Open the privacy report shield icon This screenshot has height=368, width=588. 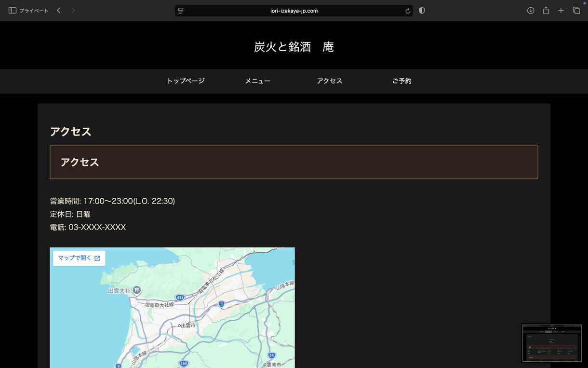tap(422, 11)
